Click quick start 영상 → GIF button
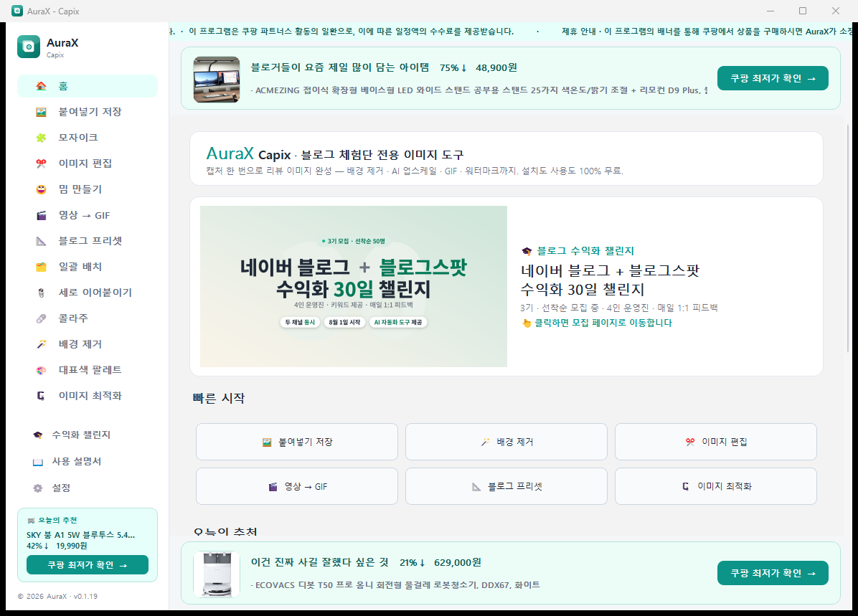This screenshot has height=616, width=858. 296,486
